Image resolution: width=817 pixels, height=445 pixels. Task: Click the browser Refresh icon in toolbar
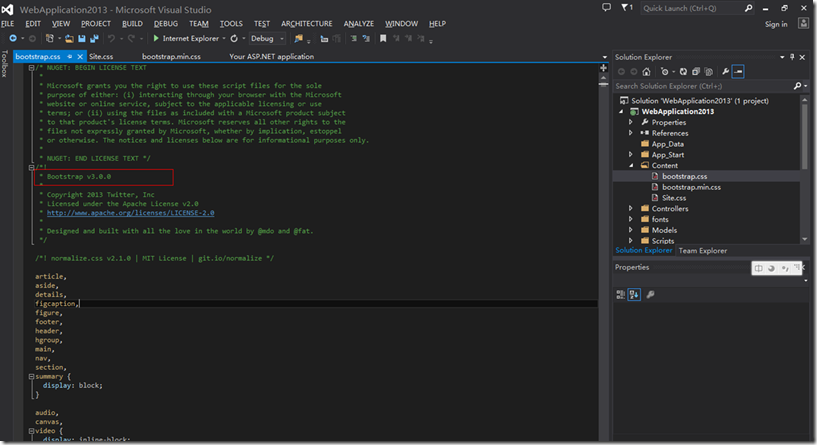pos(233,39)
